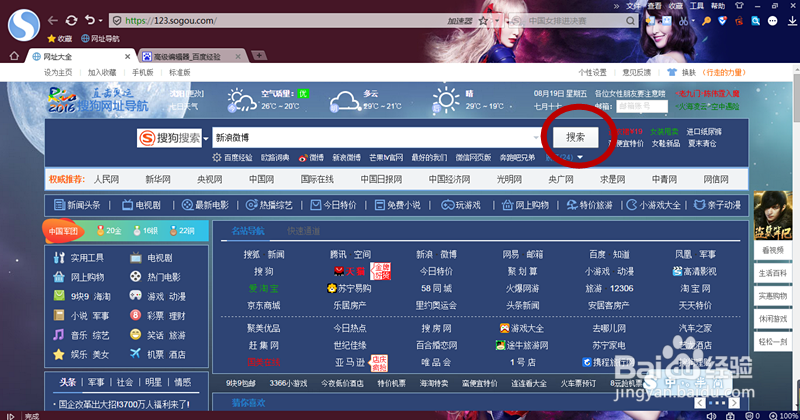Viewport: 800px width, 420px height.
Task: Open 新闻头条 newspaper icon
Action: click(59, 205)
